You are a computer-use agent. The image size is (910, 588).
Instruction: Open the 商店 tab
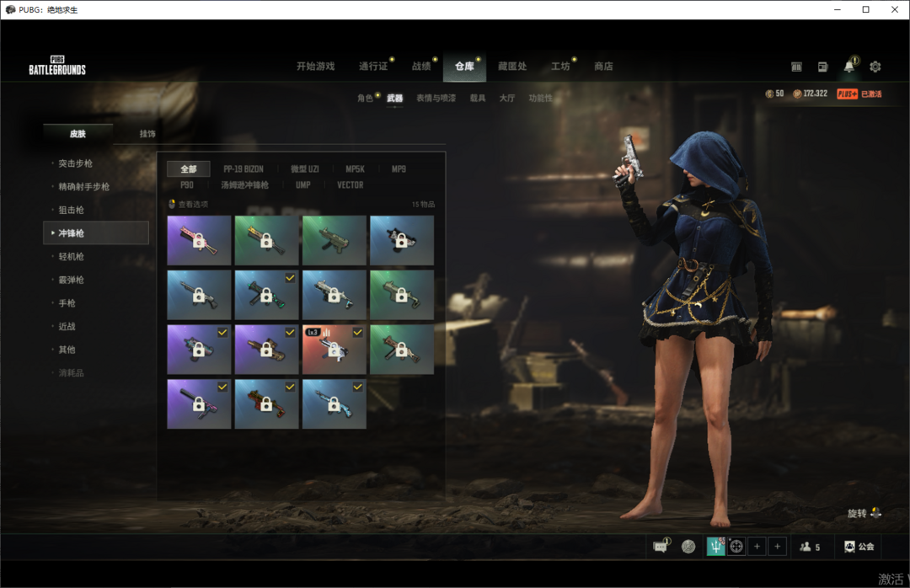click(603, 67)
